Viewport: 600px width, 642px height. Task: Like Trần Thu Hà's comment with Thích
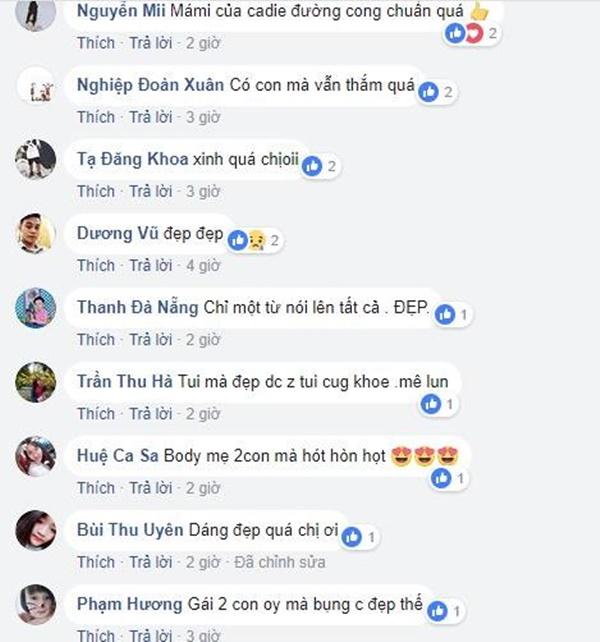pyautogui.click(x=96, y=413)
